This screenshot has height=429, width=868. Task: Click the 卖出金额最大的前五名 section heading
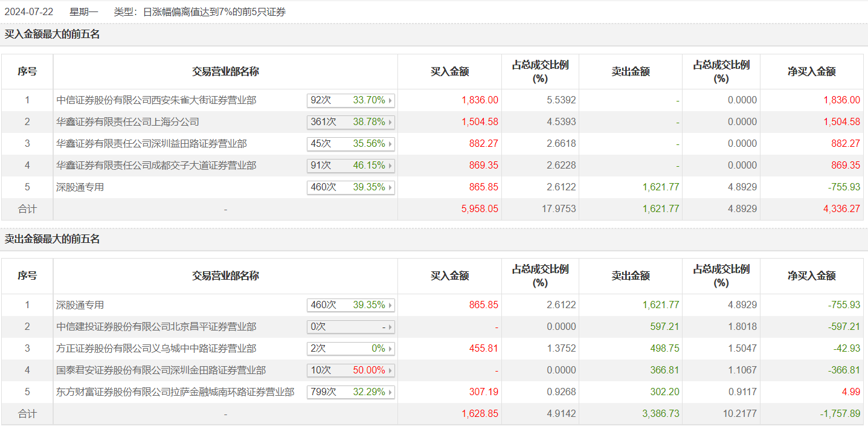53,239
